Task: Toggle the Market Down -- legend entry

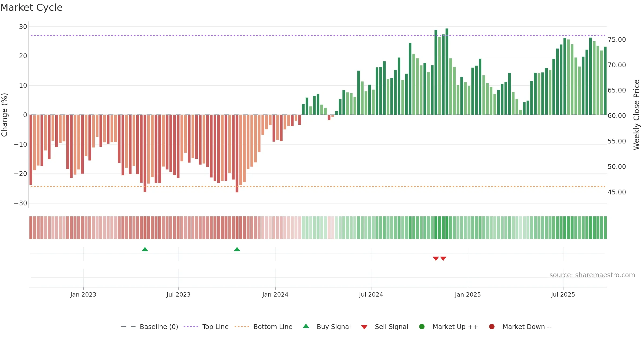Action: click(520, 327)
